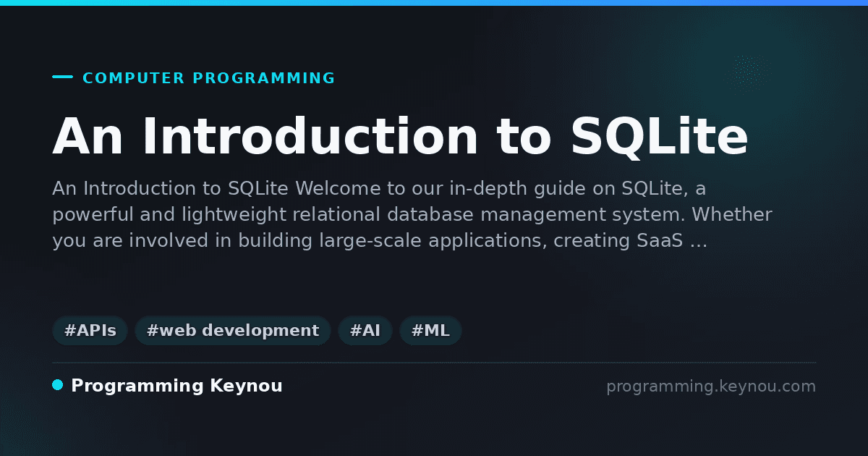Select the #web development tag
Viewport: 868px width, 456px height.
coord(233,331)
